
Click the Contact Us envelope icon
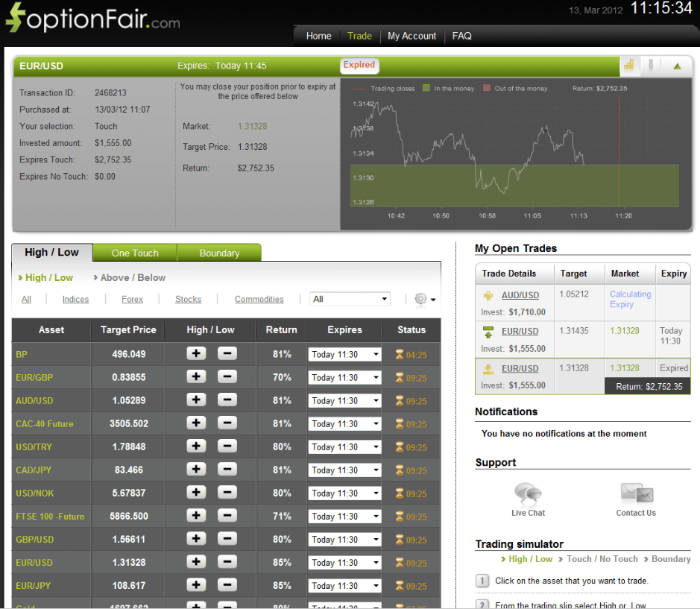[x=636, y=494]
